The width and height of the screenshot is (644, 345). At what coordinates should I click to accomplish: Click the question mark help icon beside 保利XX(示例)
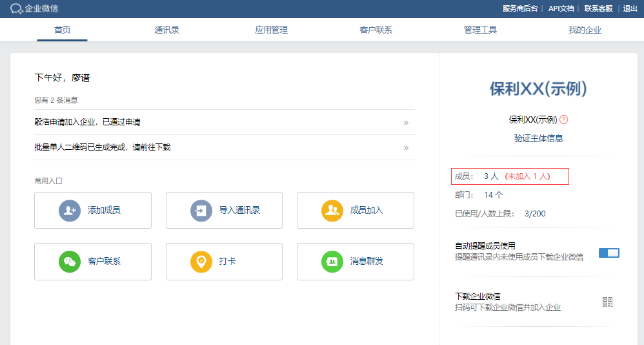[x=564, y=120]
